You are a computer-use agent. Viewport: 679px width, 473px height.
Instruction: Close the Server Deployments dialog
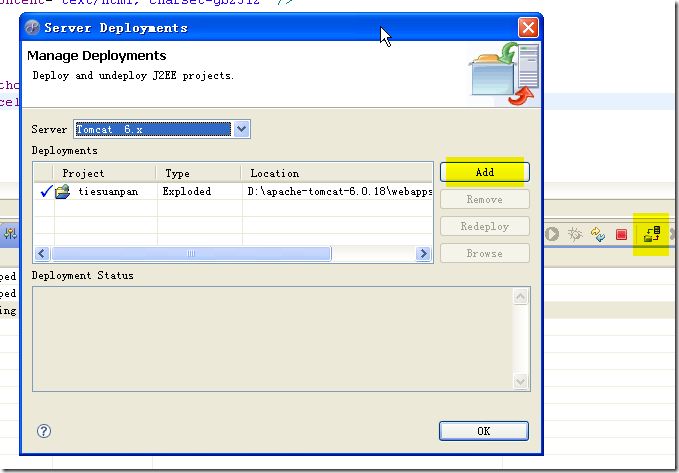click(x=528, y=28)
